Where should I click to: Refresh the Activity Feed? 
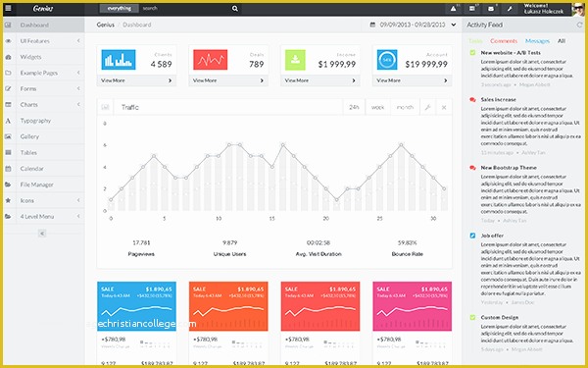[580, 25]
